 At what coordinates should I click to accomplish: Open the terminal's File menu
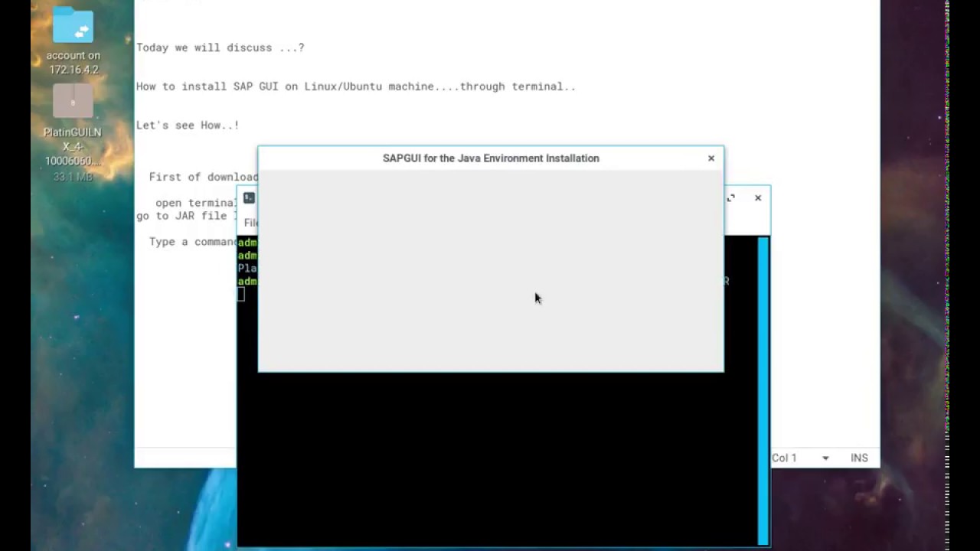[250, 223]
